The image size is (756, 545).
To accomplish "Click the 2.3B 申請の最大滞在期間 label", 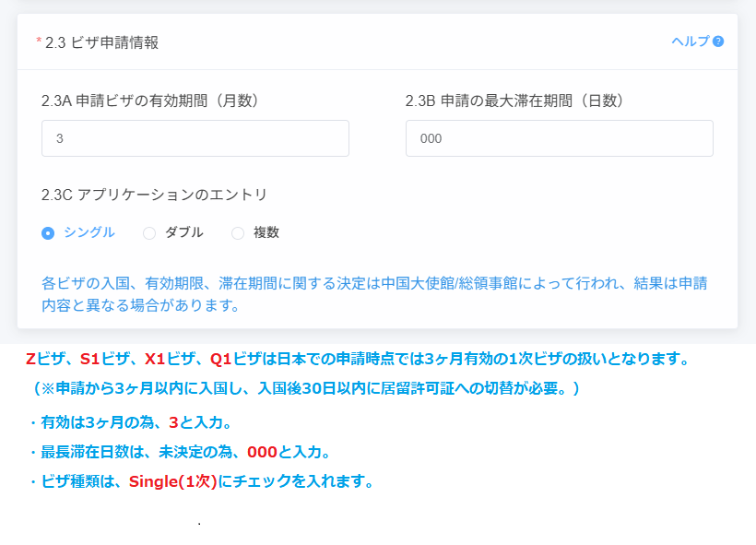I will 514,101.
